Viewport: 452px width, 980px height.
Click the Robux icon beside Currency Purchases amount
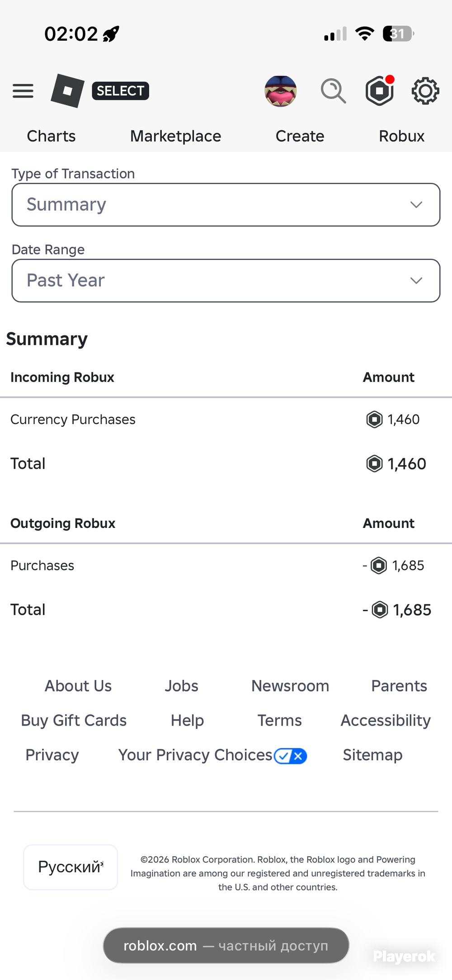(x=374, y=419)
